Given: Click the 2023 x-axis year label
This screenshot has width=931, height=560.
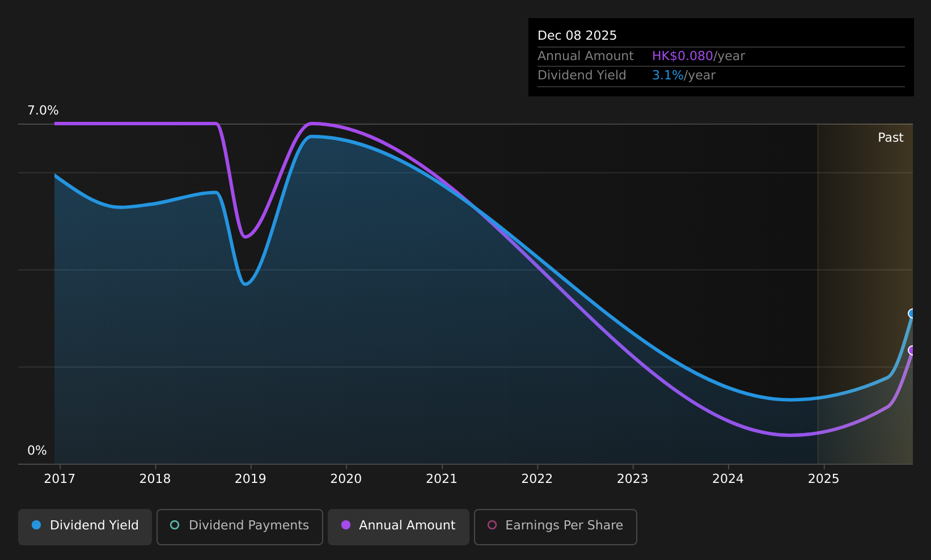Looking at the screenshot, I should coord(632,479).
